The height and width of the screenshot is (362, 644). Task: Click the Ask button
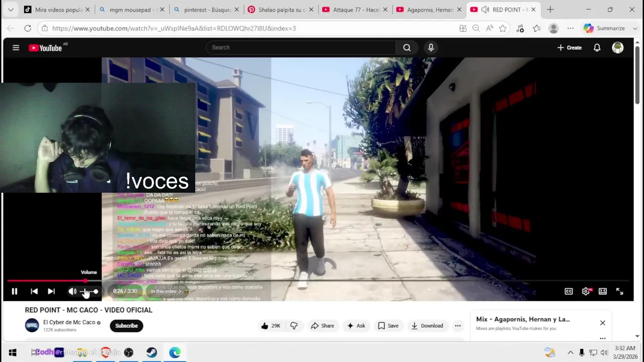pos(356,326)
